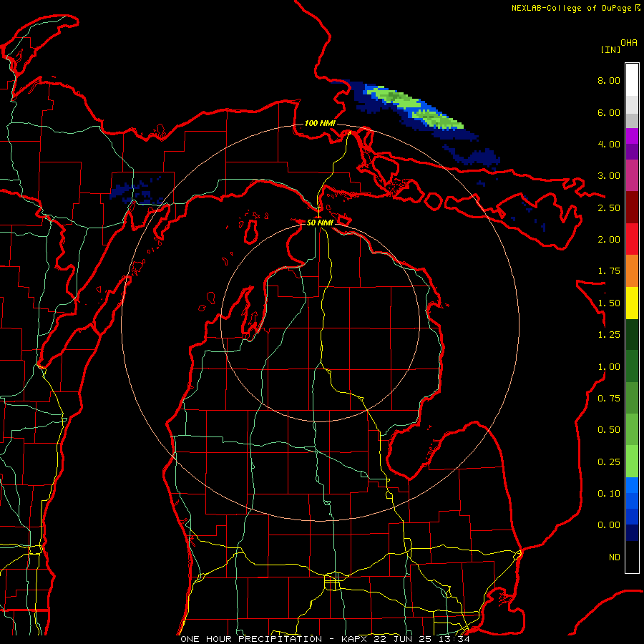Select the 3.00 legend value
644x644 pixels.
click(609, 176)
